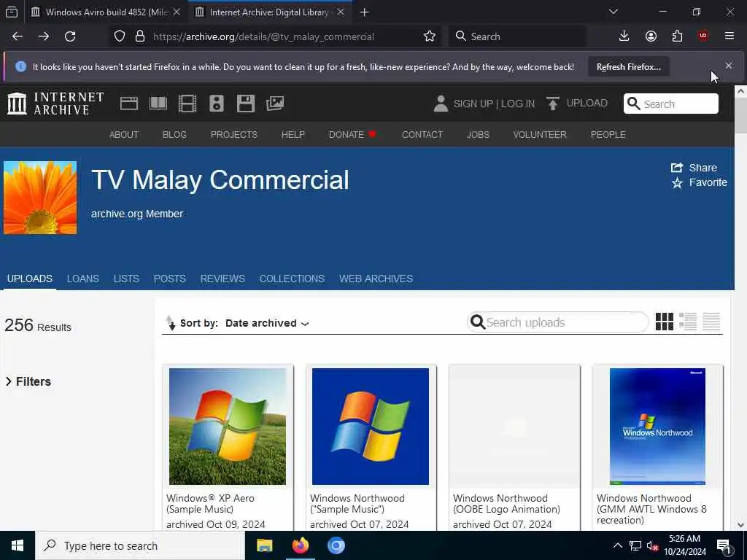747x560 pixels.
Task: Open the JOBS link
Action: point(478,135)
